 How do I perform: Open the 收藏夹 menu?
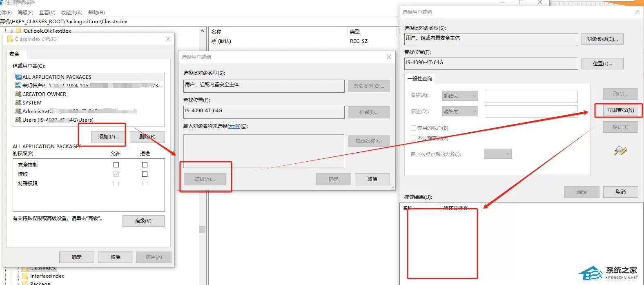[72, 13]
